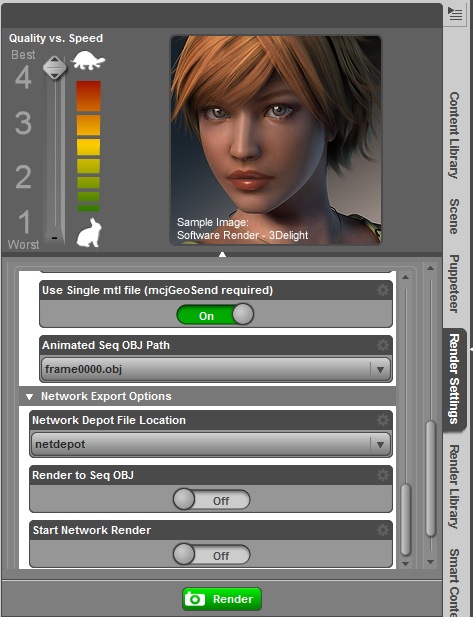Click the Quality vs. Speed heading

click(56, 38)
